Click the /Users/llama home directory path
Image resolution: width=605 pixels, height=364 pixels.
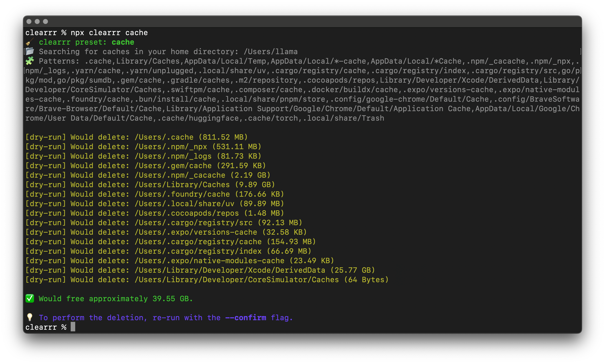point(270,52)
